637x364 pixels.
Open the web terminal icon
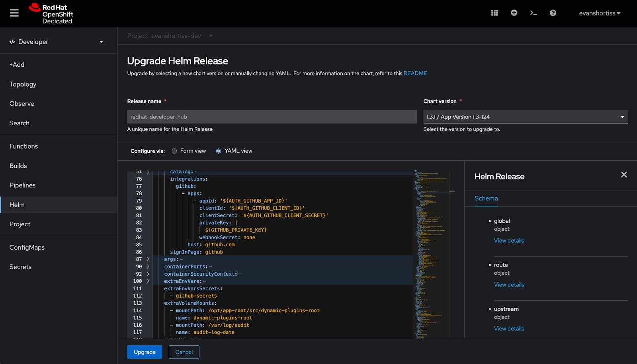tap(533, 13)
